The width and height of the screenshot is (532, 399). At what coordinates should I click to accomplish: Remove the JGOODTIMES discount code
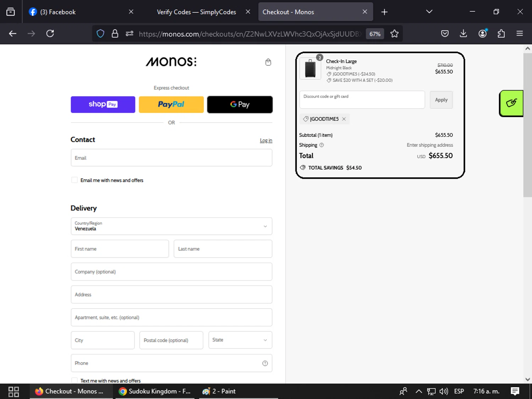pyautogui.click(x=344, y=119)
